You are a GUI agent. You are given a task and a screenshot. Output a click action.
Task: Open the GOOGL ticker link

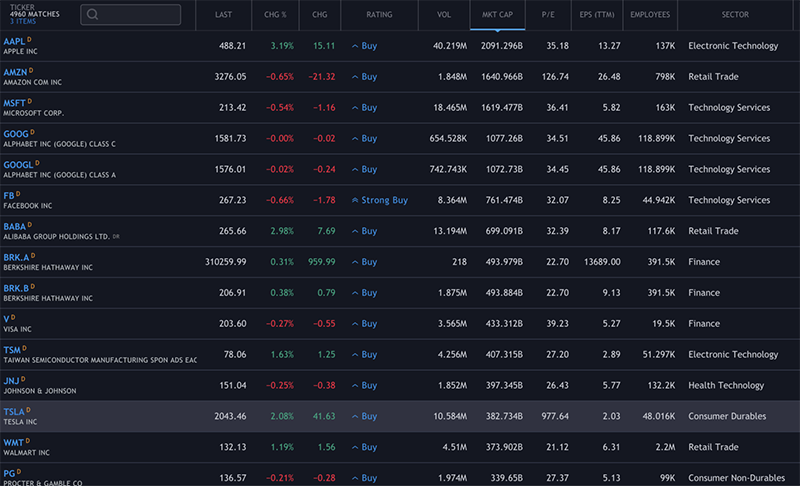click(x=18, y=165)
